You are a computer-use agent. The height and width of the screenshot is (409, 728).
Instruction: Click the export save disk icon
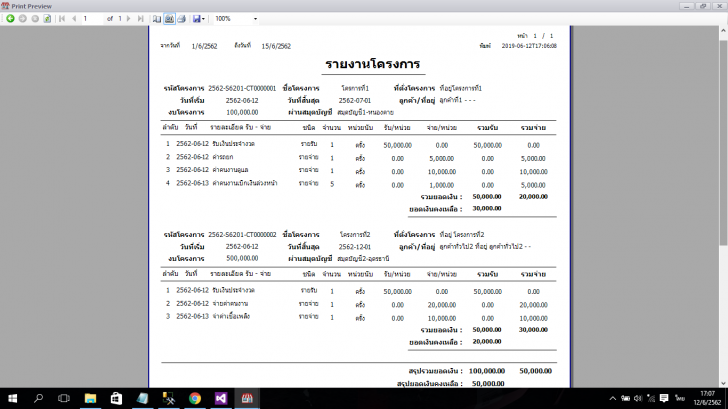(196, 19)
